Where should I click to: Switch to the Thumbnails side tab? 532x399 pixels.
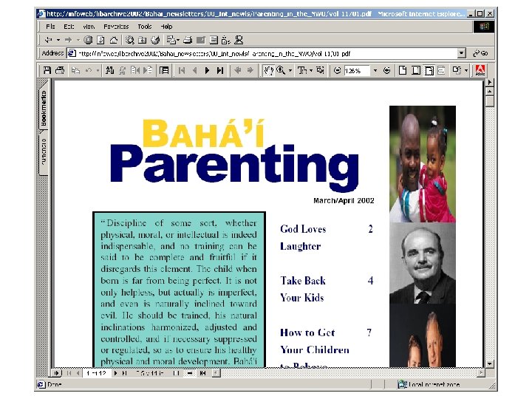click(44, 151)
